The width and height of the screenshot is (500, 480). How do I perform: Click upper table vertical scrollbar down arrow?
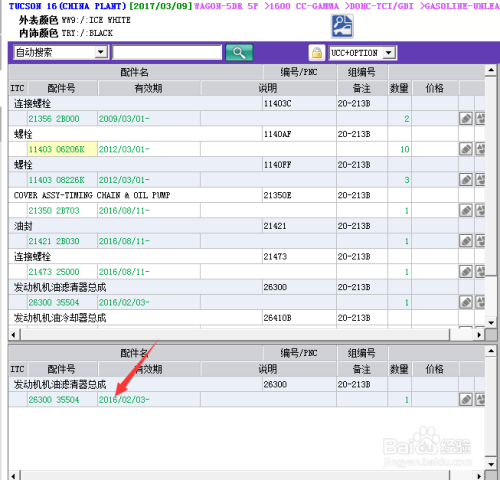pyautogui.click(x=491, y=322)
